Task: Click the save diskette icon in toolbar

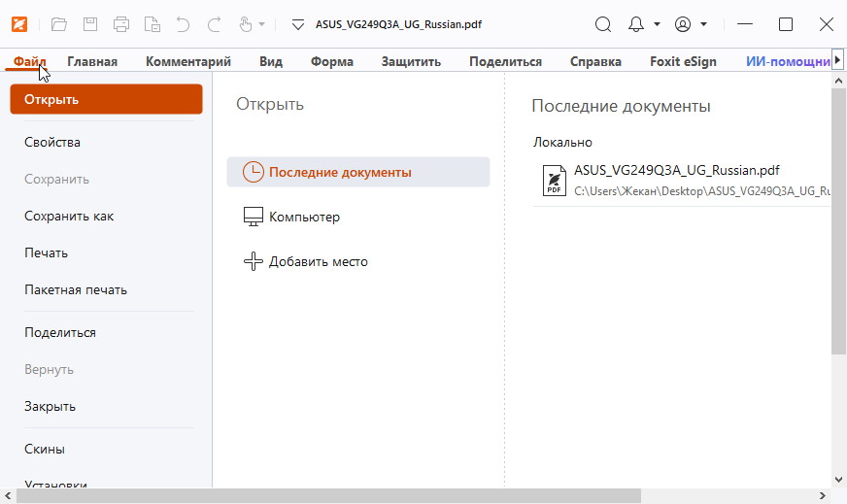Action: (x=90, y=24)
